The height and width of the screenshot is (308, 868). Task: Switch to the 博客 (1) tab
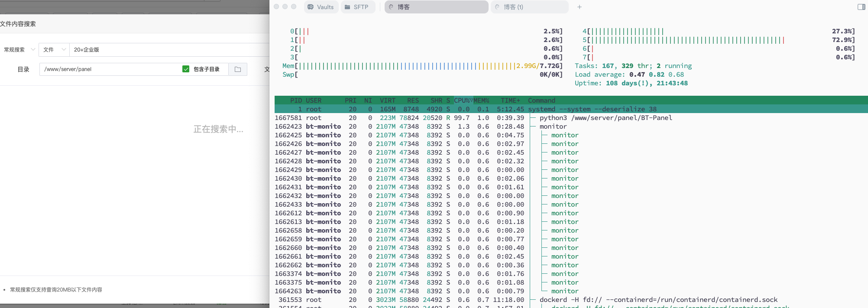click(x=529, y=7)
